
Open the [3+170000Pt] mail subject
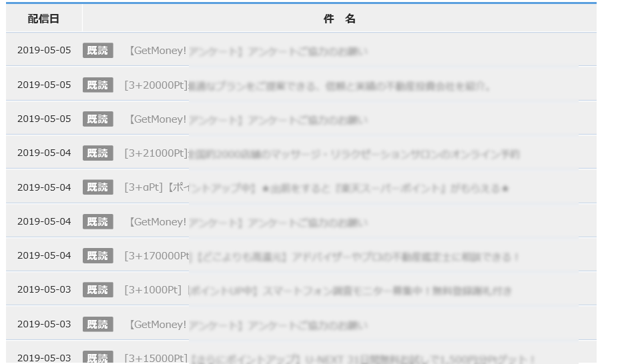(322, 256)
